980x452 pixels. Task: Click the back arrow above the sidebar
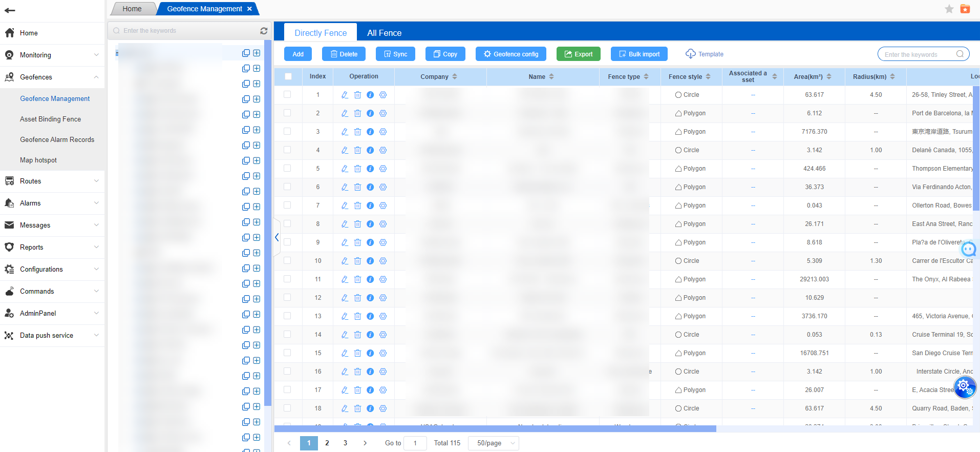[x=10, y=10]
